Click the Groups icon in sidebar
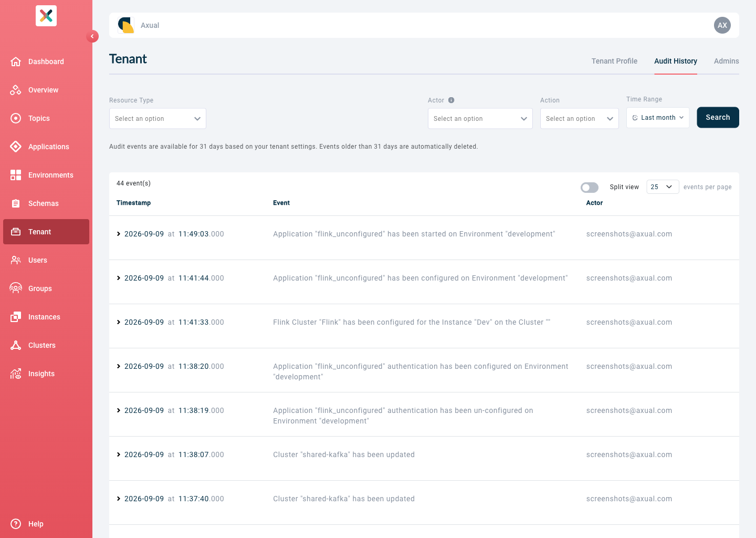The height and width of the screenshot is (538, 756). (x=16, y=288)
